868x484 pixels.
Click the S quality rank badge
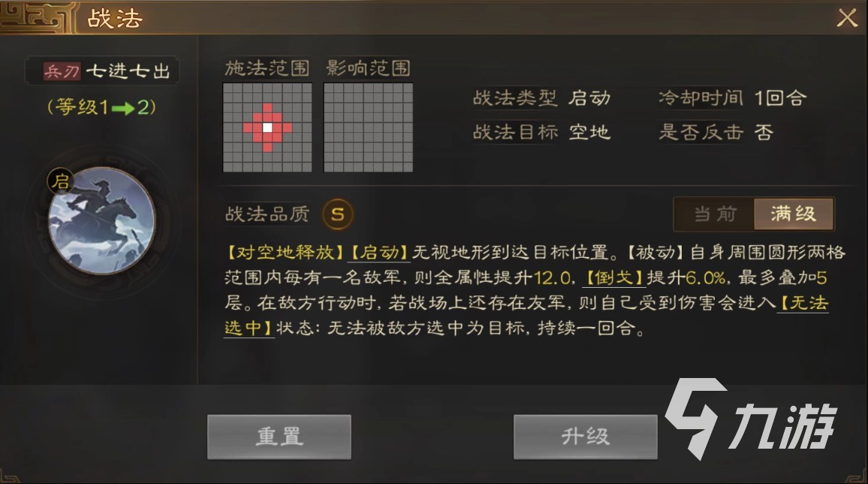click(338, 213)
